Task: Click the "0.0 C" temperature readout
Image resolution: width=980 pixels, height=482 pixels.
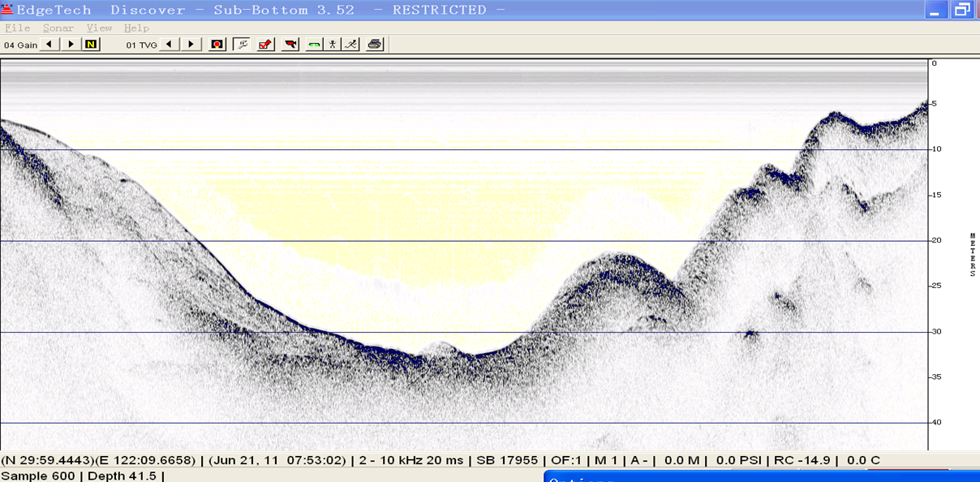Action: (x=863, y=460)
